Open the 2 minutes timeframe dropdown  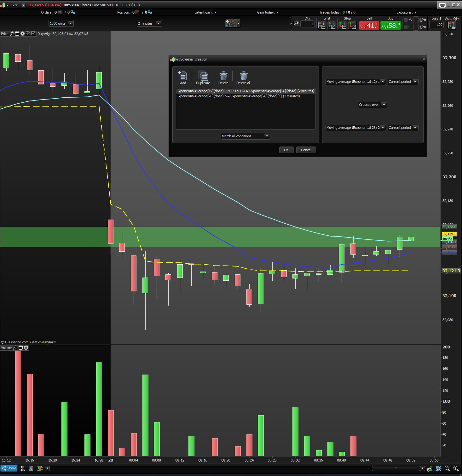pyautogui.click(x=149, y=23)
